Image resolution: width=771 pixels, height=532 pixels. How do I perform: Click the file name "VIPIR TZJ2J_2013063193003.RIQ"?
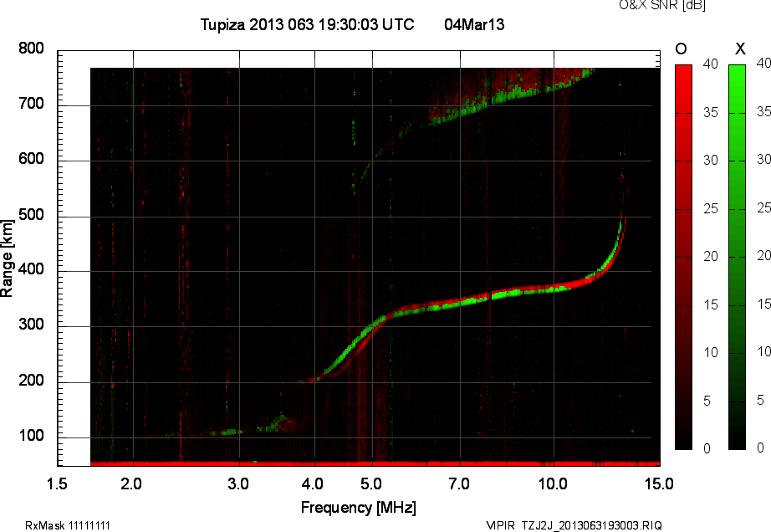point(574,525)
